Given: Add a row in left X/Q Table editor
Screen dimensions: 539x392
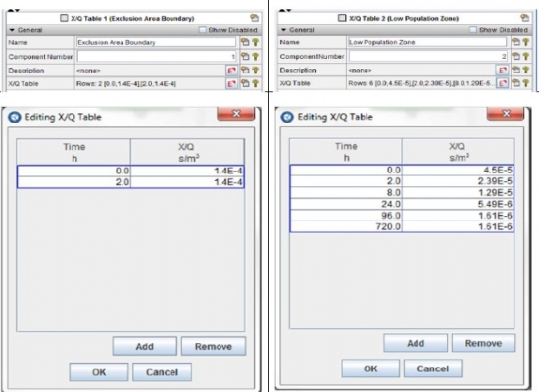Looking at the screenshot, I should pyautogui.click(x=144, y=346).
